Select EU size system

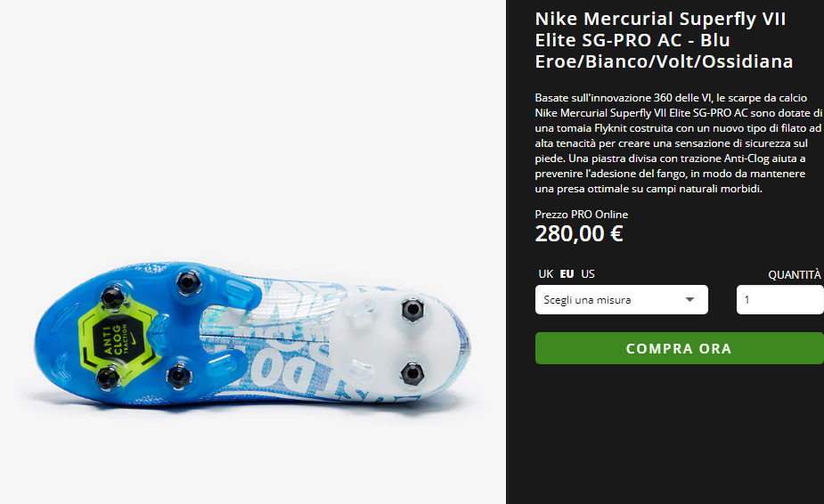(567, 273)
